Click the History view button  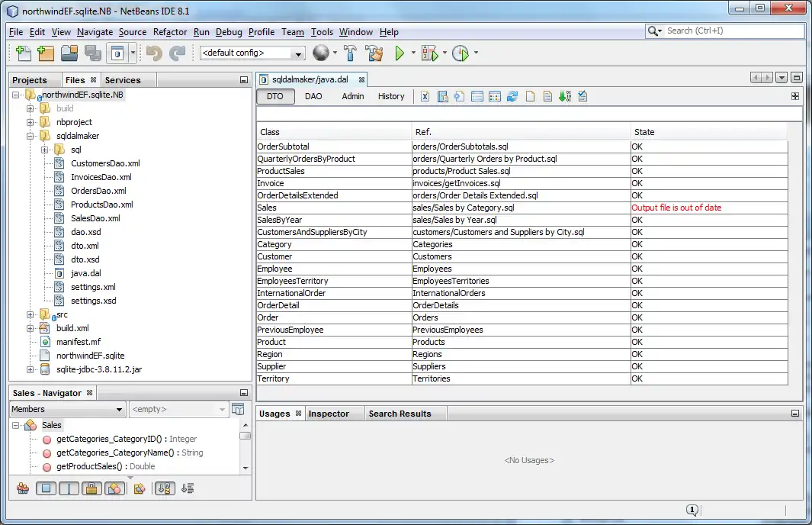click(391, 96)
